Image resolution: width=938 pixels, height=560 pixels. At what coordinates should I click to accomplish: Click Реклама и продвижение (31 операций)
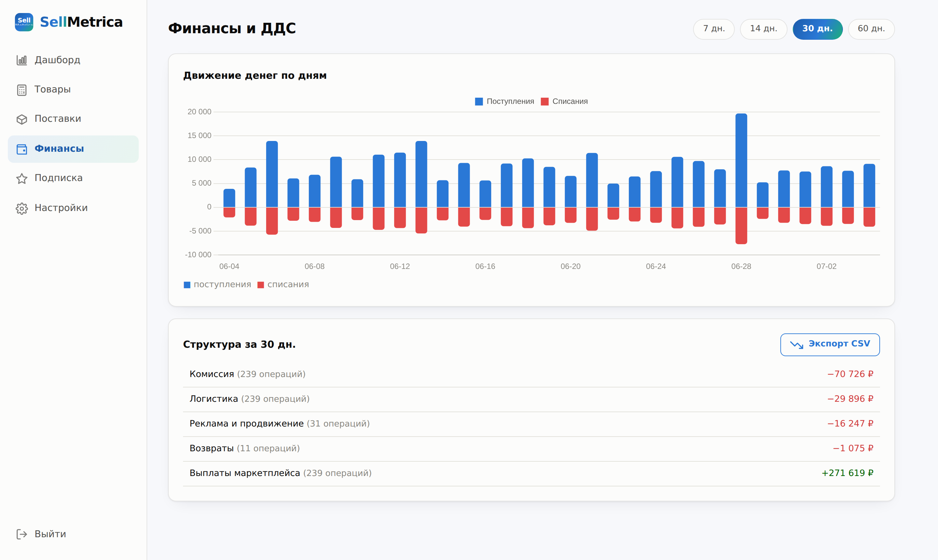(x=532, y=424)
